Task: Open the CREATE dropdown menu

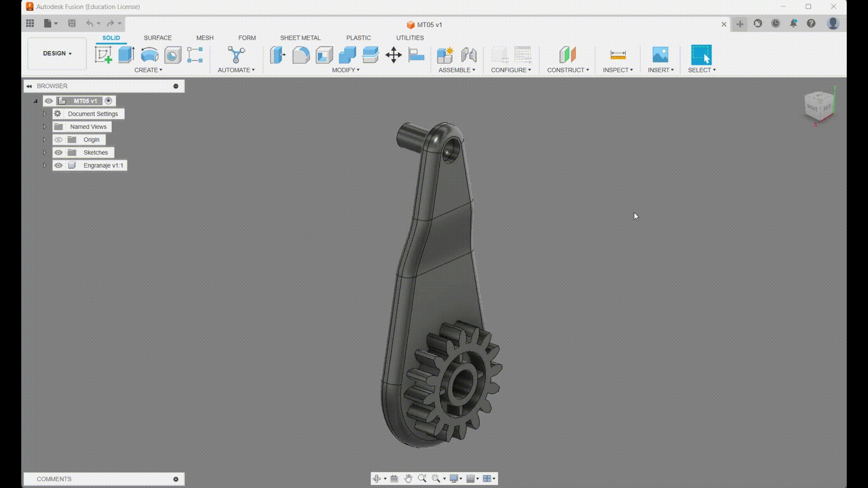Action: (x=148, y=70)
